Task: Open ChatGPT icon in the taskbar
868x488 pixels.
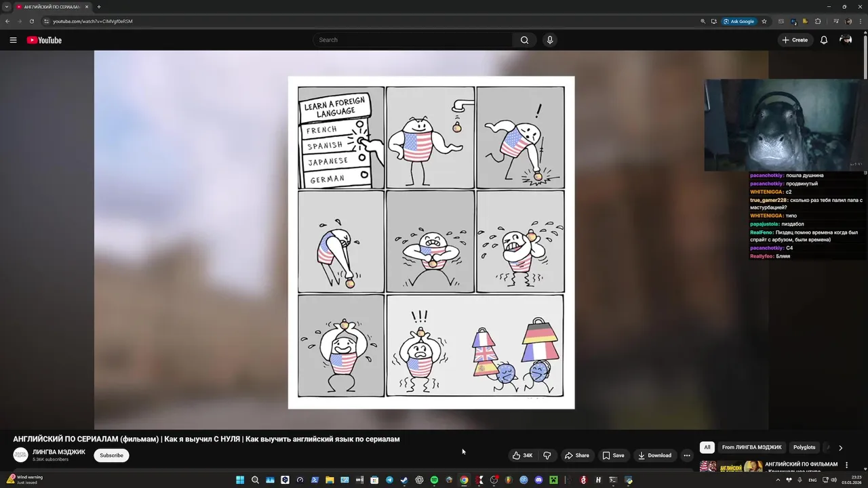Action: 419,480
